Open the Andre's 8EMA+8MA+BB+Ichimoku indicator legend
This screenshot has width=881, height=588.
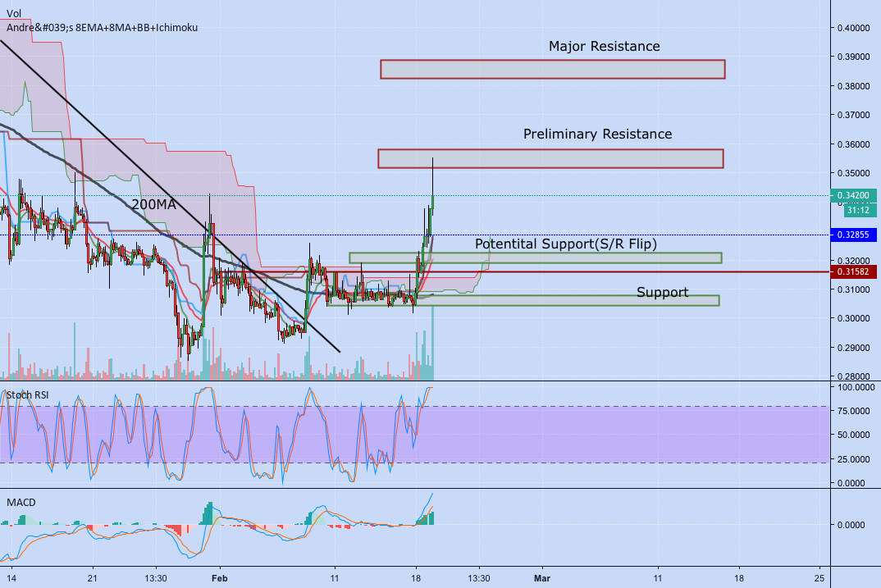point(103,27)
